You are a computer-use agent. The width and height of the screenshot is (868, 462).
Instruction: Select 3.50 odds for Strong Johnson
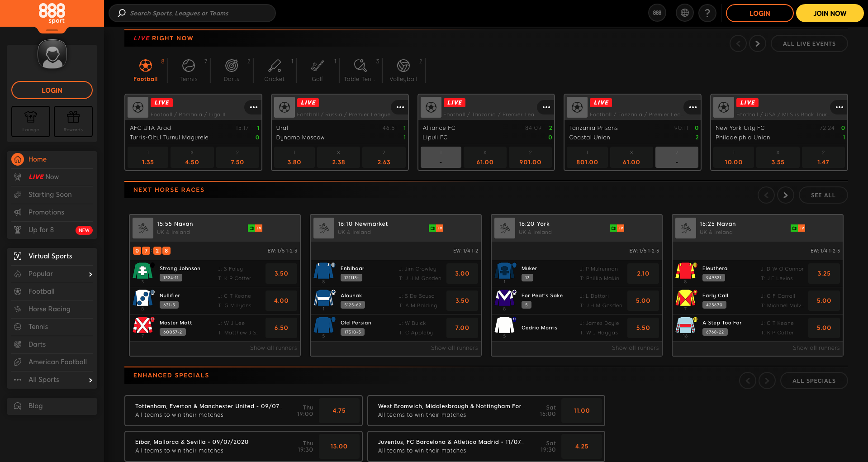click(x=281, y=273)
